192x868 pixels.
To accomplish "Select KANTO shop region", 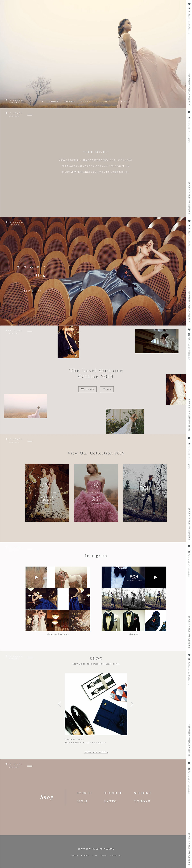I will pyautogui.click(x=110, y=801).
